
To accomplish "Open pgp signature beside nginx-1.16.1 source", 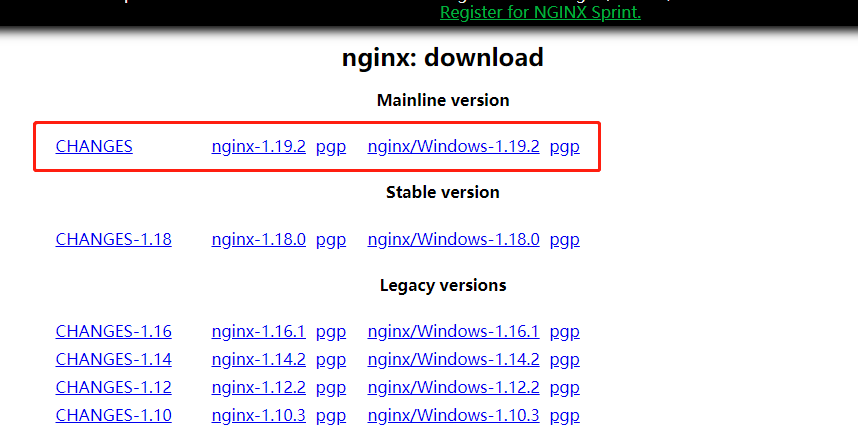I will pyautogui.click(x=331, y=332).
